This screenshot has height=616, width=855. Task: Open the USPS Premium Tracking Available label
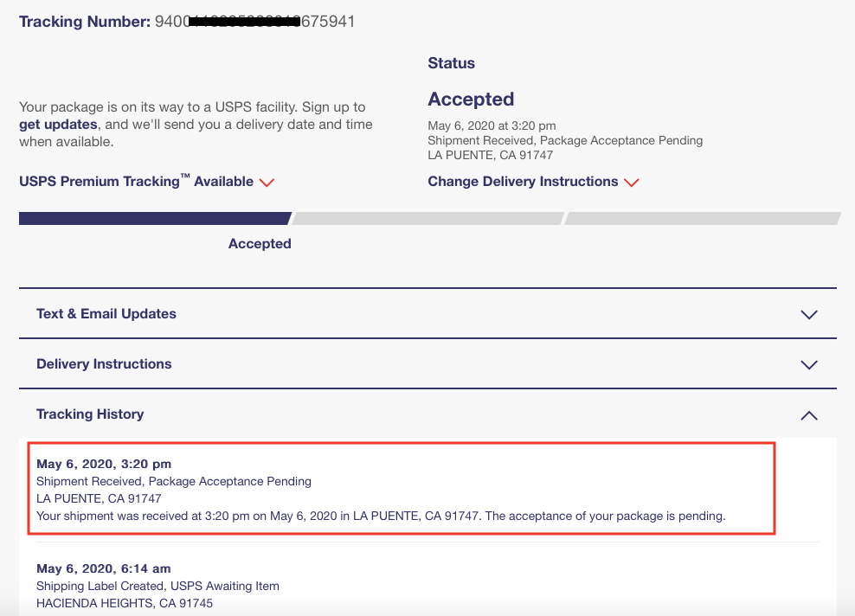click(136, 182)
